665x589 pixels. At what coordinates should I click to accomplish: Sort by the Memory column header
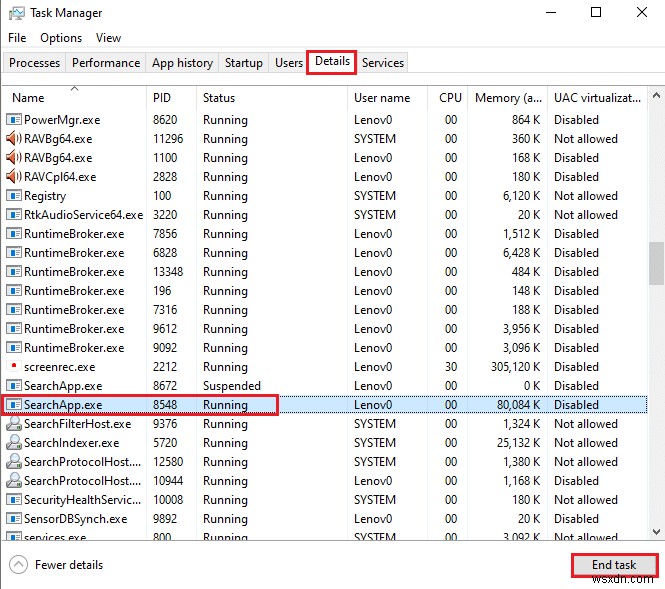click(x=508, y=98)
